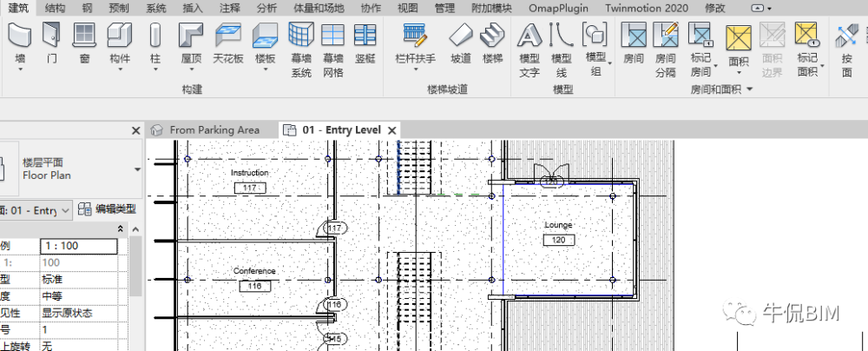
Task: Select the Tag Area (标记面积) tool
Action: 807,50
